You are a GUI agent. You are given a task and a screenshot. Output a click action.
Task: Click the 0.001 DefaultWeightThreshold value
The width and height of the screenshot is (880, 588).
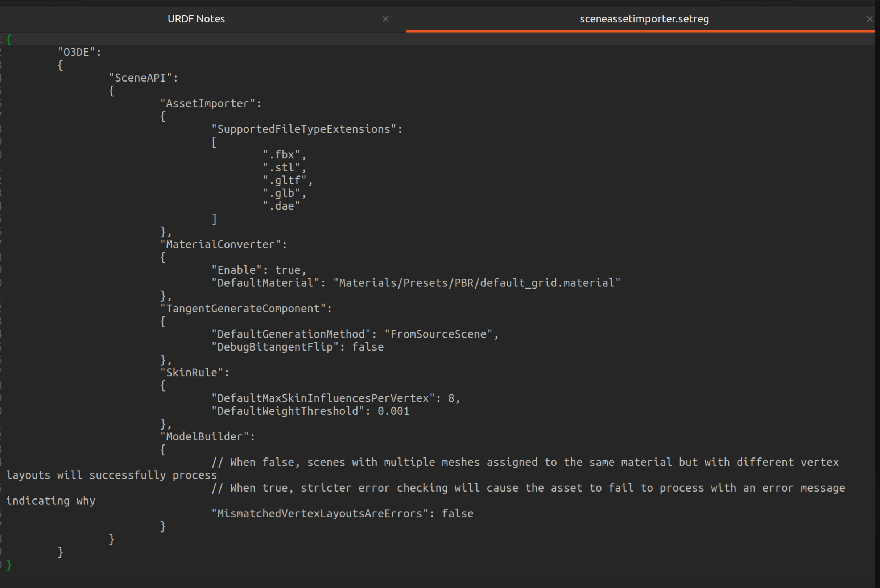point(393,411)
